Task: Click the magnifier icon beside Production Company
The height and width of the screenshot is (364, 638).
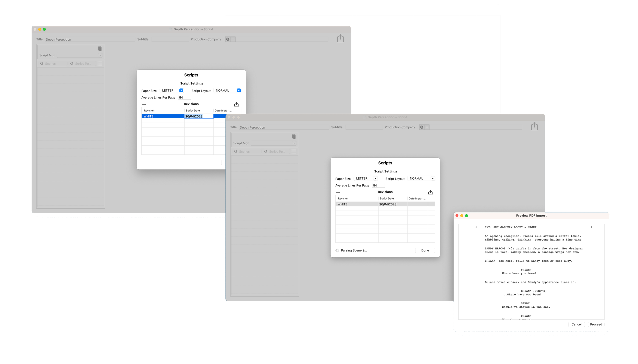Action: (421, 127)
